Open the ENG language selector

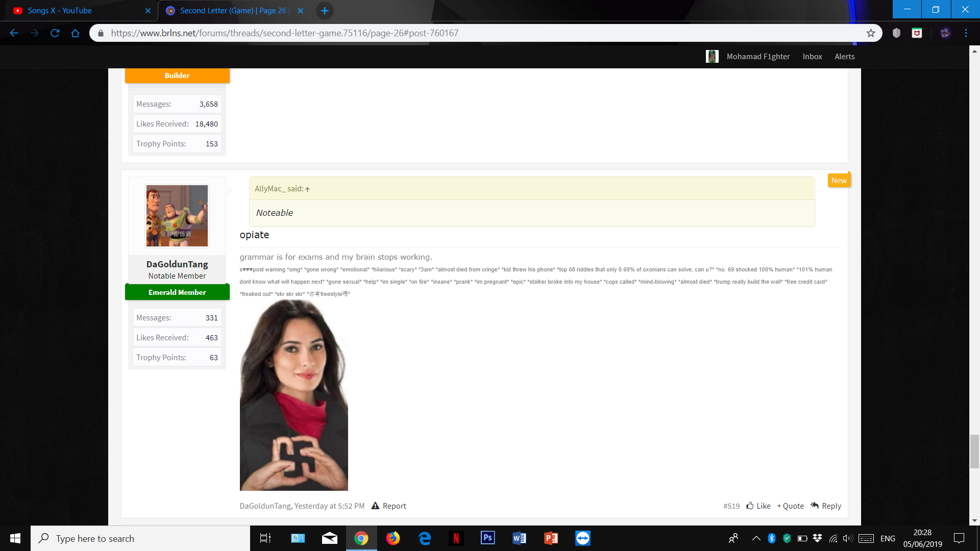click(888, 538)
